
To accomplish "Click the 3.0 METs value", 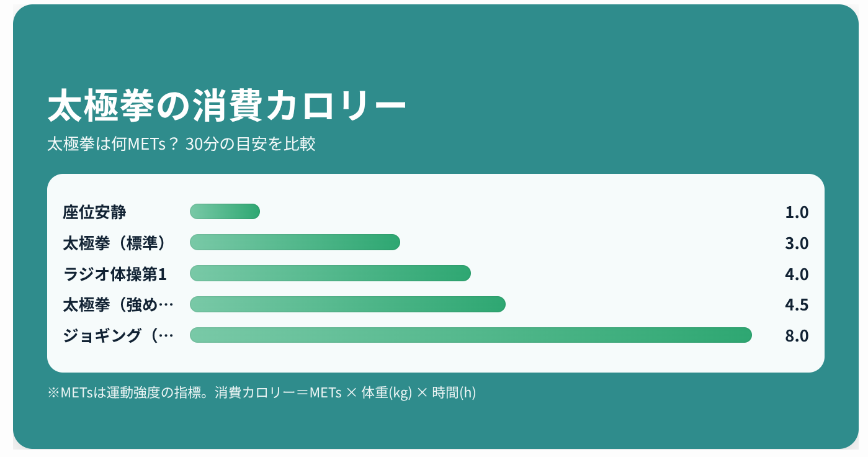I will tap(797, 243).
